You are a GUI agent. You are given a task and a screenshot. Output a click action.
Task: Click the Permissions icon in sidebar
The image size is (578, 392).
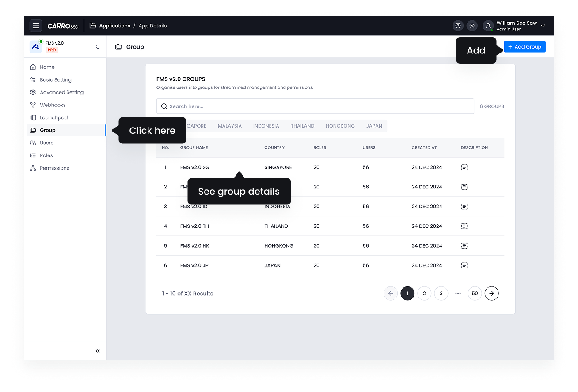[x=33, y=168]
